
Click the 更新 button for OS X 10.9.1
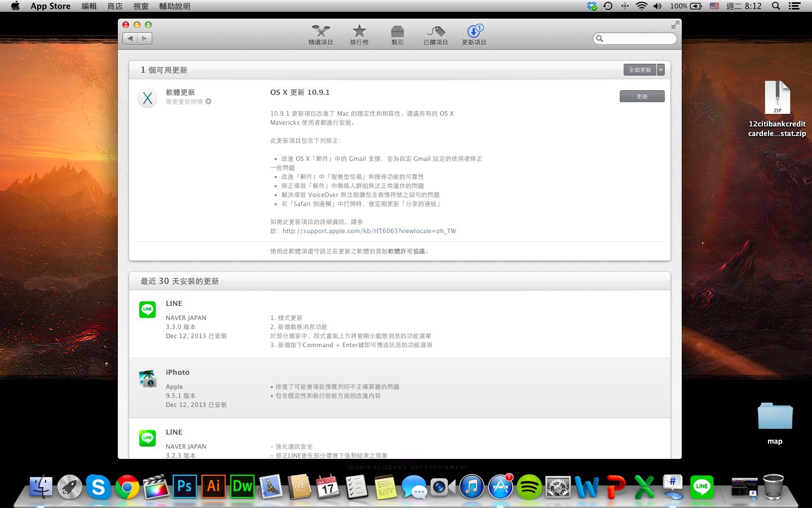click(642, 97)
